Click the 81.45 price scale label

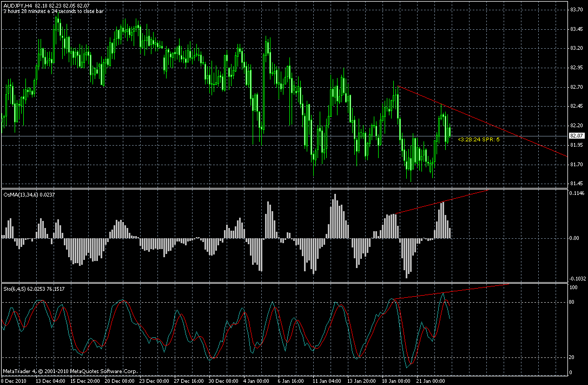[x=577, y=184]
